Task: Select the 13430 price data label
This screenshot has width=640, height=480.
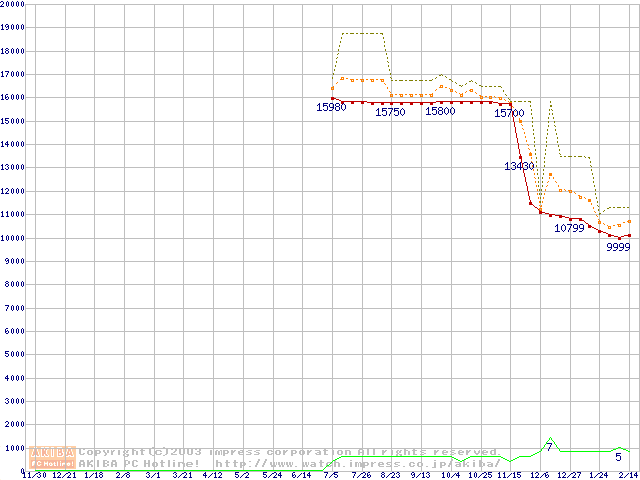Action: [519, 166]
